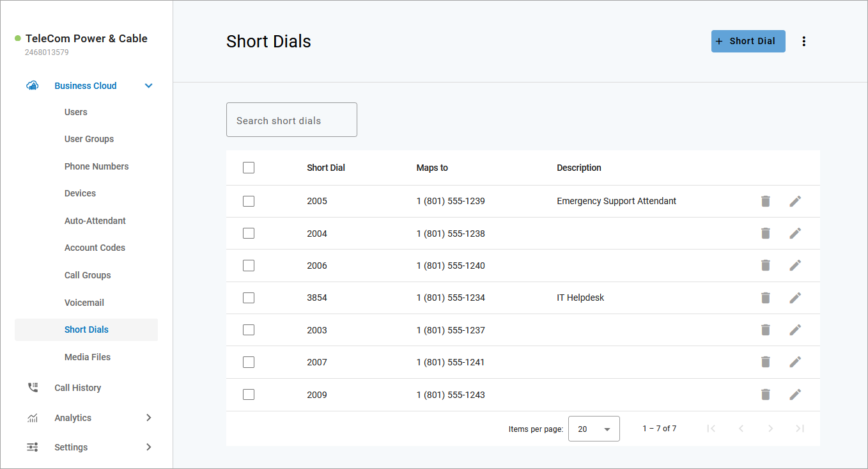Collapse the Business Cloud section chevron
This screenshot has width=868, height=469.
coord(149,86)
